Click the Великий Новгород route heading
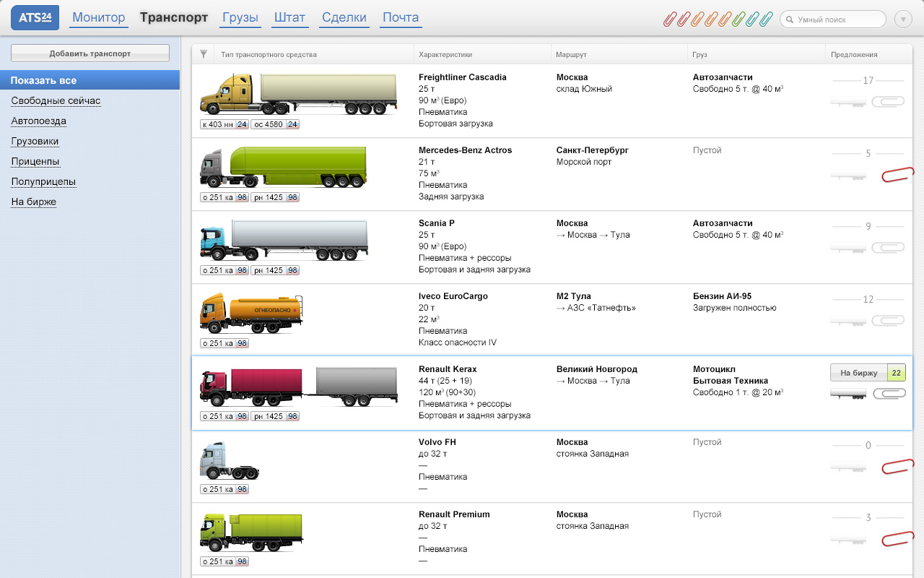The image size is (924, 578). [597, 369]
